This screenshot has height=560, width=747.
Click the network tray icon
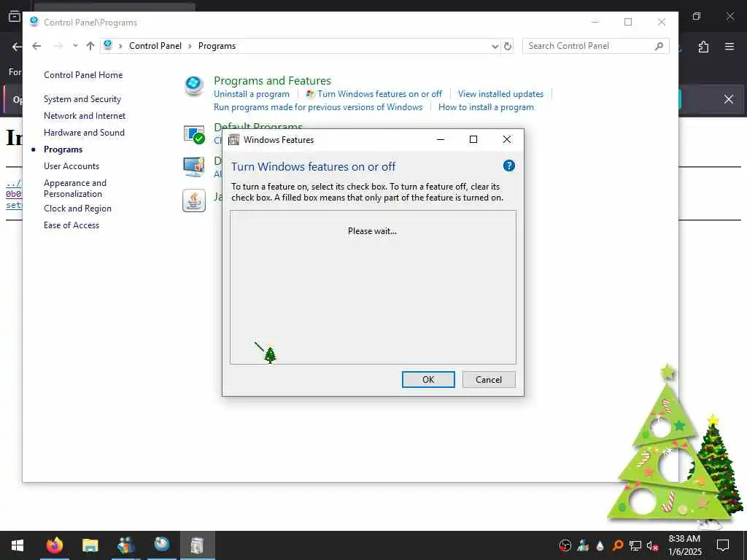point(635,545)
